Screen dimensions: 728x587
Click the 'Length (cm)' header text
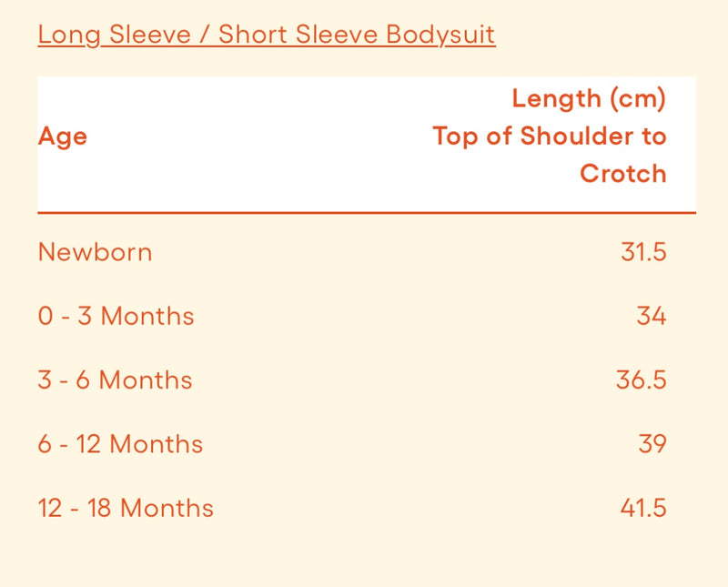(588, 98)
